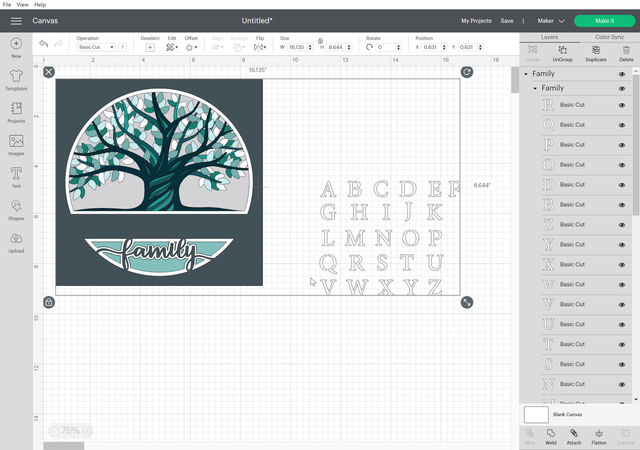Screen dimensions: 640x450
Task: Open the Maker machine dropdown
Action: click(551, 21)
